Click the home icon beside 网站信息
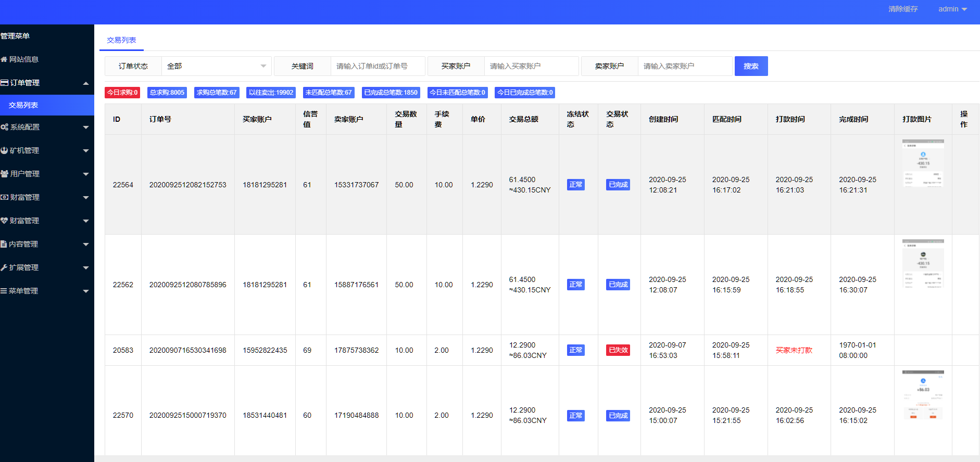 pos(4,59)
